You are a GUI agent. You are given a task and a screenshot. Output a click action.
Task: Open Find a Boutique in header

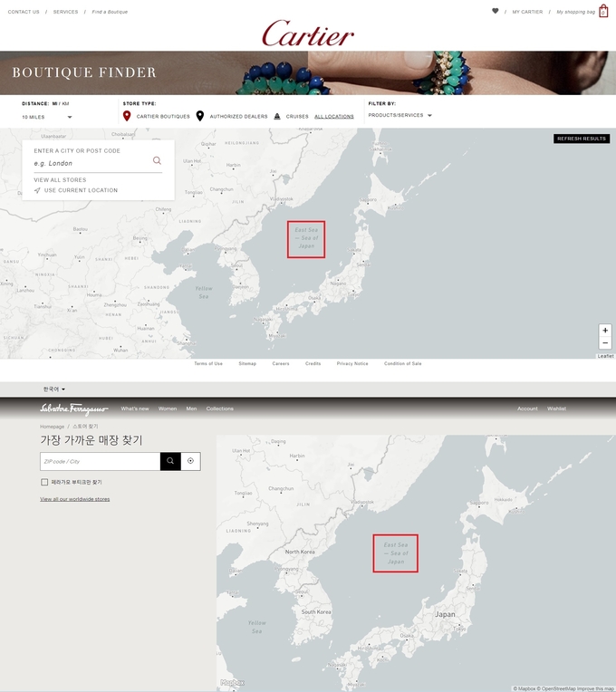110,12
